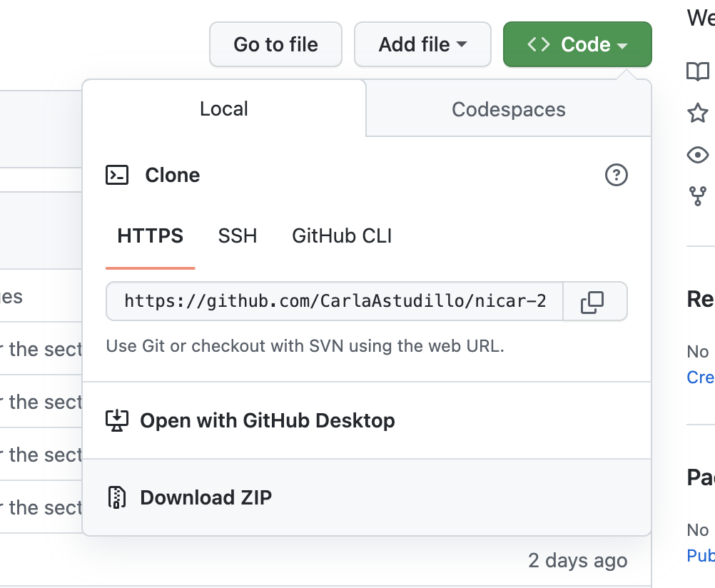The image size is (715, 588).
Task: Click the GitHub Desktop download icon
Action: click(x=117, y=420)
